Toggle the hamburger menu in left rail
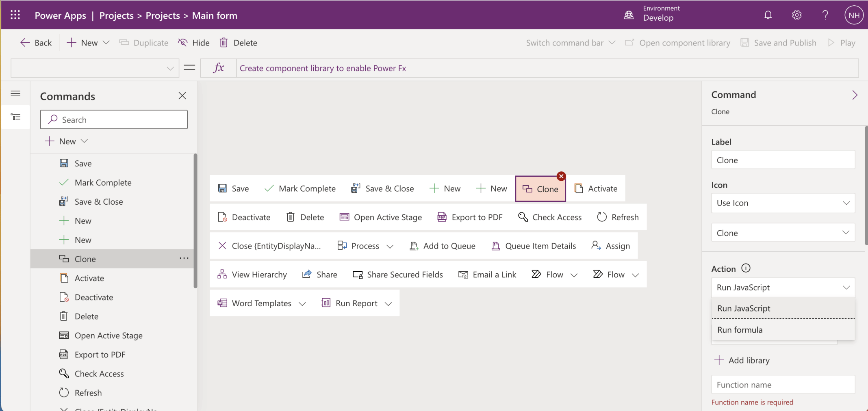 [15, 94]
